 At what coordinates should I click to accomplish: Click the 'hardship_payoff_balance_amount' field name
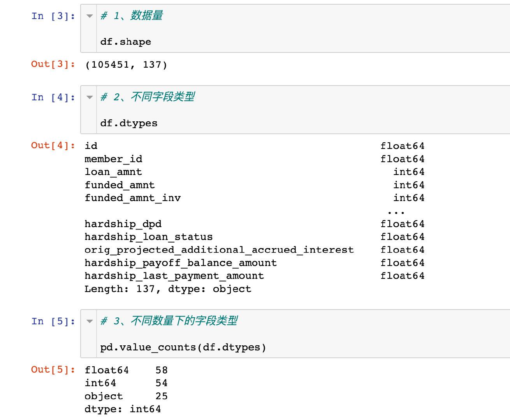(181, 263)
